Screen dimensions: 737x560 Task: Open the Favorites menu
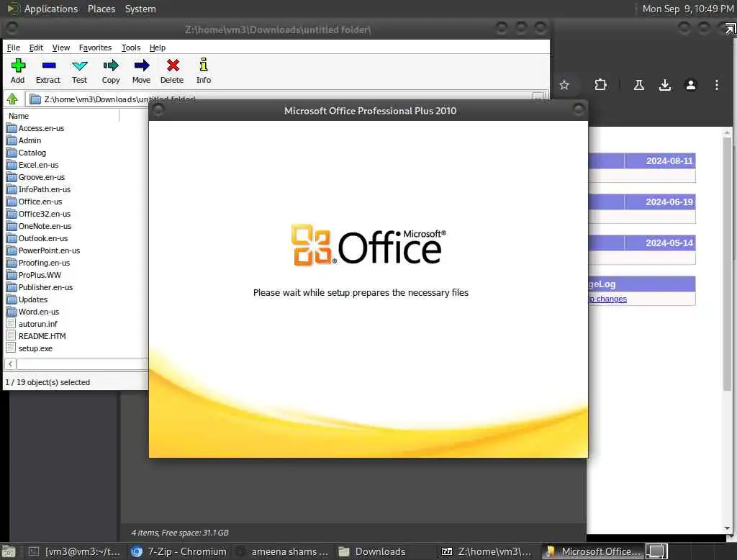click(95, 48)
